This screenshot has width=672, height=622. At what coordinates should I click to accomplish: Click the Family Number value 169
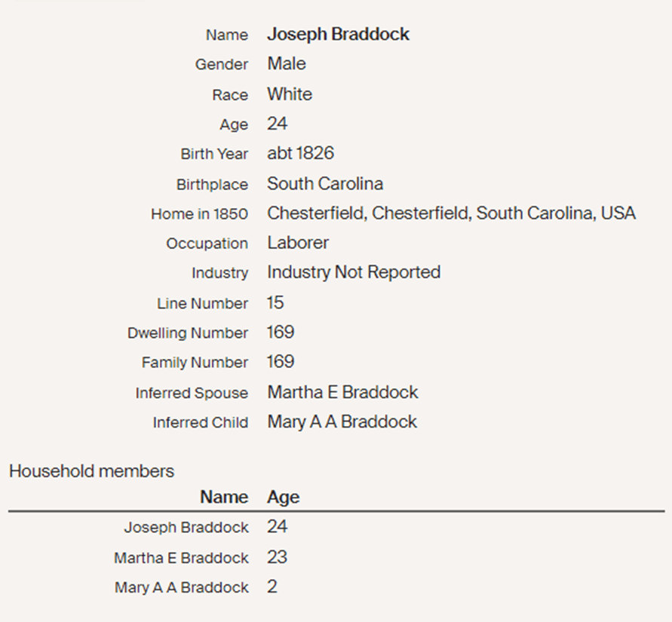tap(281, 362)
